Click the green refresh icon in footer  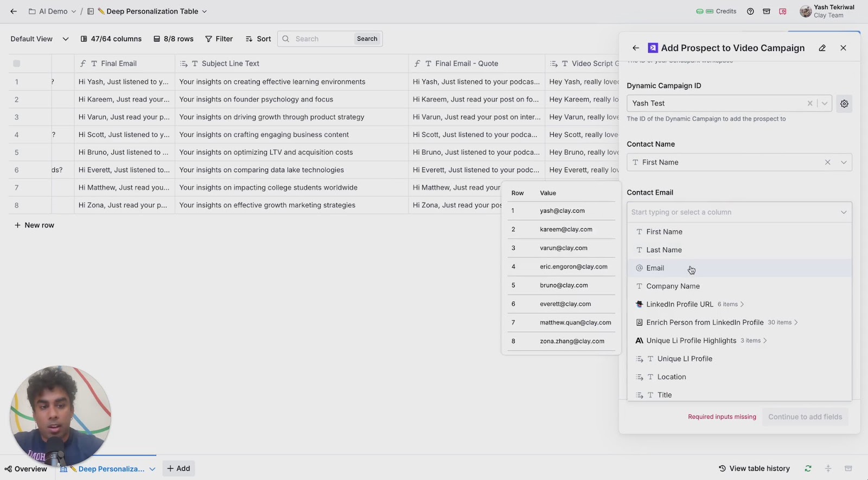(x=808, y=469)
